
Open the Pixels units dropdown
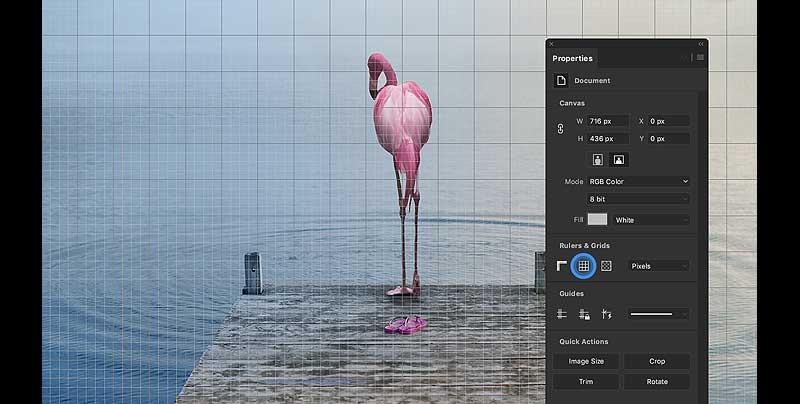[x=659, y=266]
